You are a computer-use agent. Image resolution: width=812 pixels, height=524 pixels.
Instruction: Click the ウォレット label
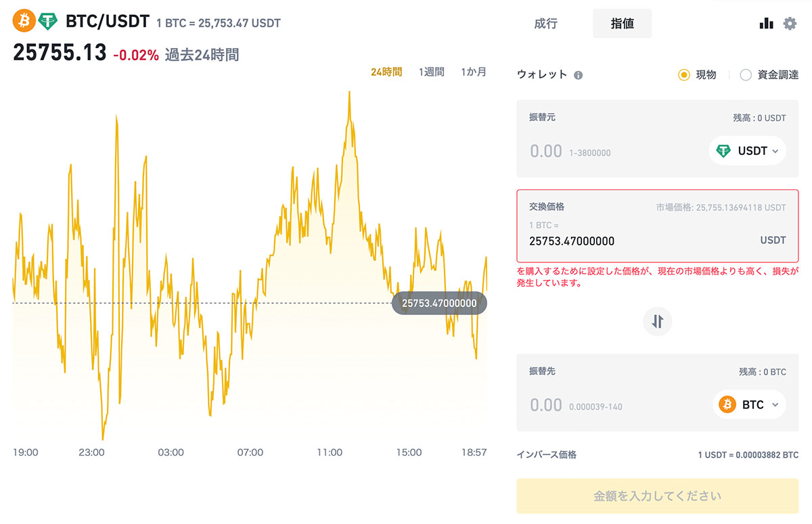[543, 75]
